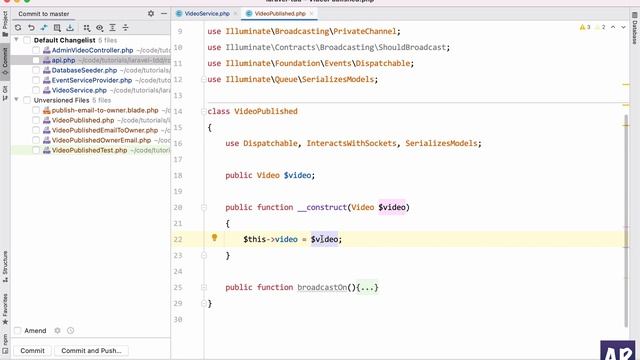Select VideoPublishedEmailToOwner.php file
The height and width of the screenshot is (360, 640).
pyautogui.click(x=104, y=130)
